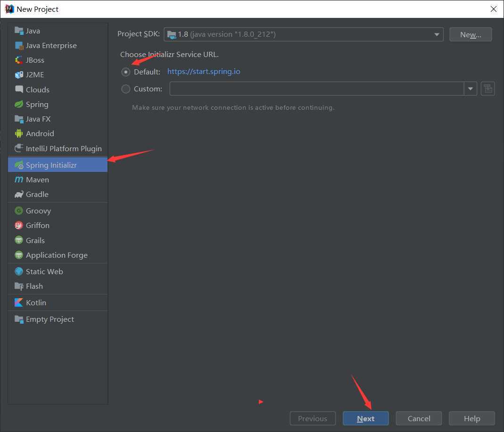Close the New Project dialog

pyautogui.click(x=494, y=9)
